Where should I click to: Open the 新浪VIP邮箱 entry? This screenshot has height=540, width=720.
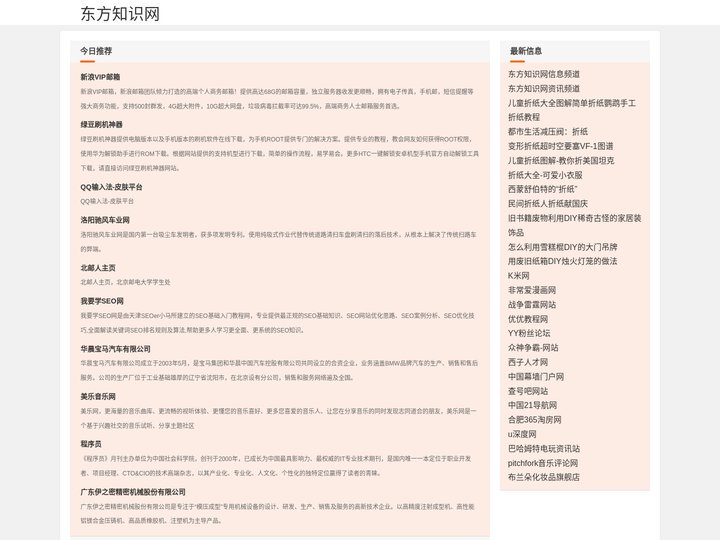(x=100, y=77)
